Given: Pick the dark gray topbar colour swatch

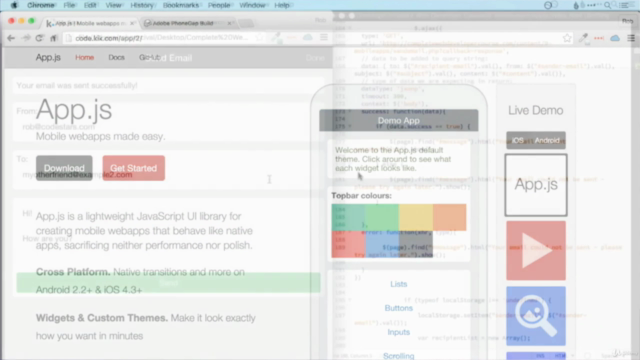Looking at the screenshot, I should tap(416, 244).
